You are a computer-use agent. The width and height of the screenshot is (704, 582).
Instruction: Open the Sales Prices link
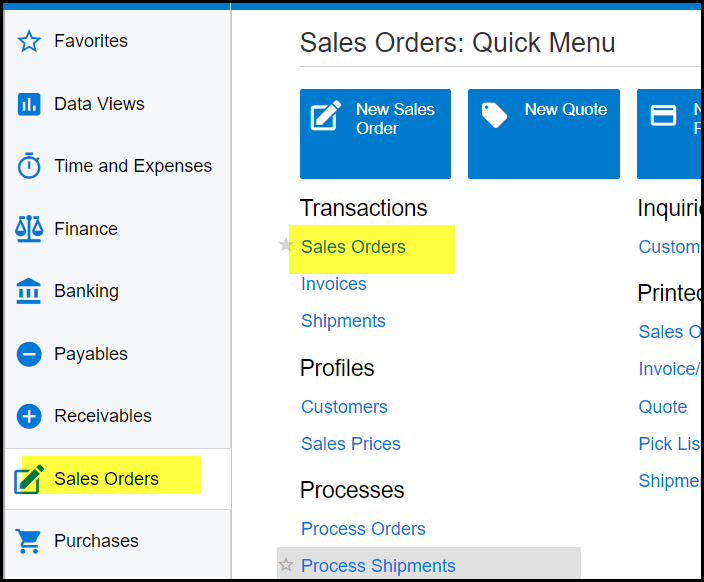click(351, 444)
